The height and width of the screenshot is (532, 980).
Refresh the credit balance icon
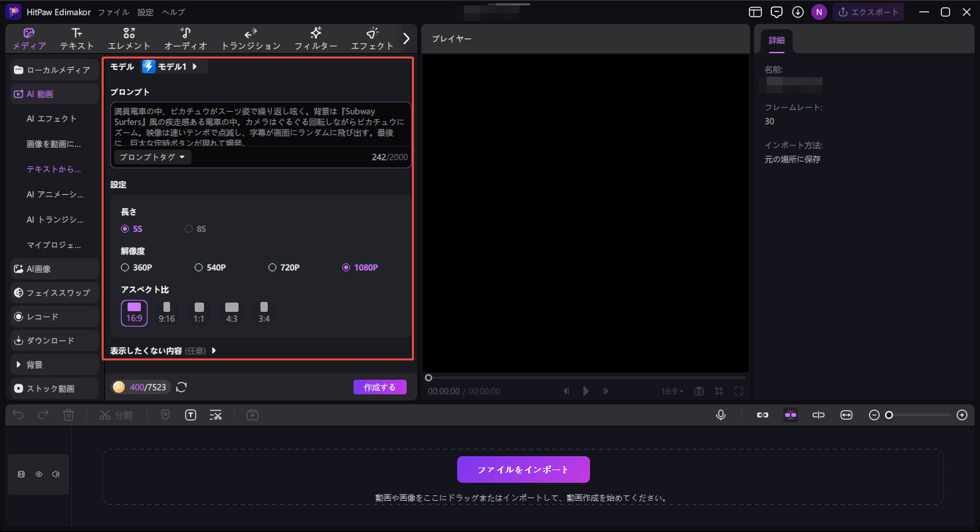click(181, 387)
